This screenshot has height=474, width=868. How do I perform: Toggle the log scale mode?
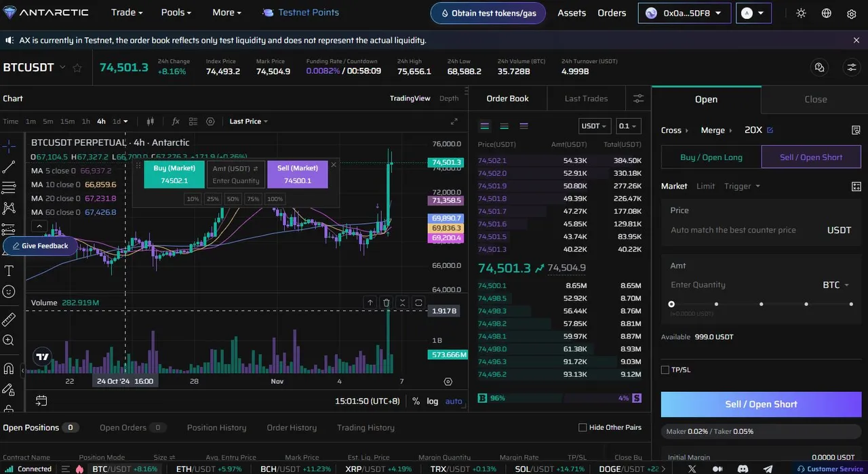coord(433,401)
